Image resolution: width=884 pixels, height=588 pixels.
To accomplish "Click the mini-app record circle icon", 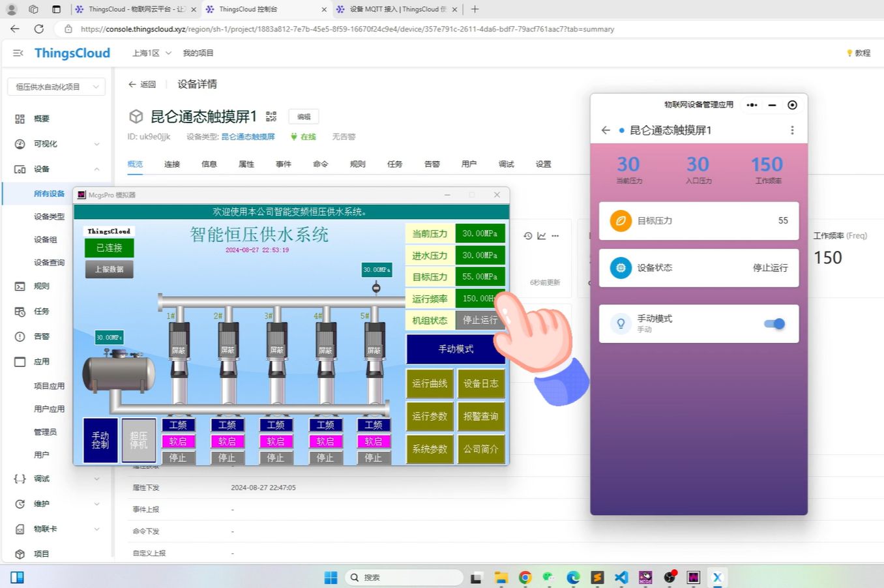I will pyautogui.click(x=792, y=105).
